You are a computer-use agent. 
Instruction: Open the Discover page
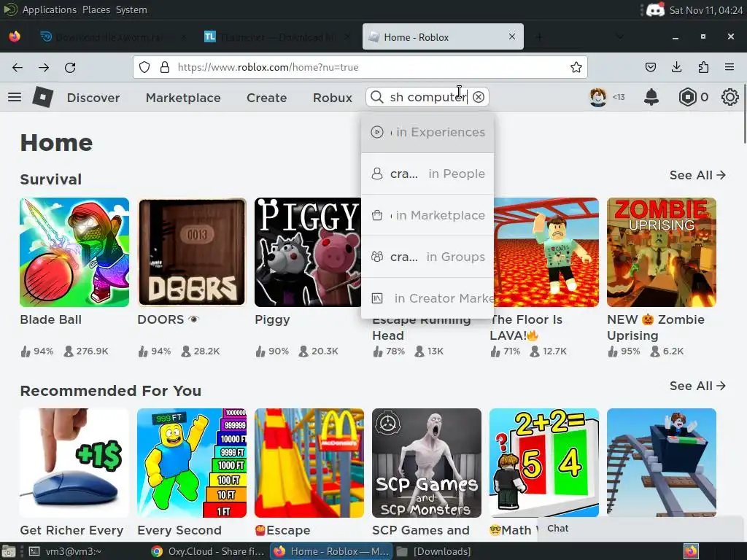(x=93, y=98)
